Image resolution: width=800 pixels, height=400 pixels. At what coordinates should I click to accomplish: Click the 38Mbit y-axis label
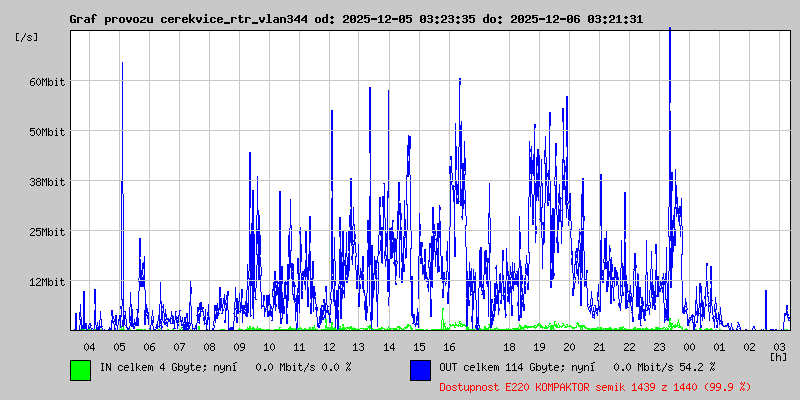click(47, 182)
